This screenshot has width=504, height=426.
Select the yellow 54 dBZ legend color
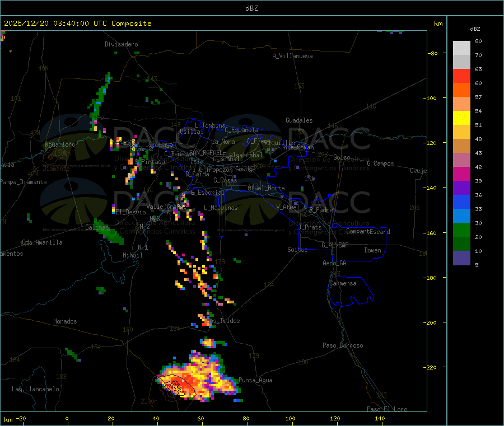pyautogui.click(x=461, y=118)
